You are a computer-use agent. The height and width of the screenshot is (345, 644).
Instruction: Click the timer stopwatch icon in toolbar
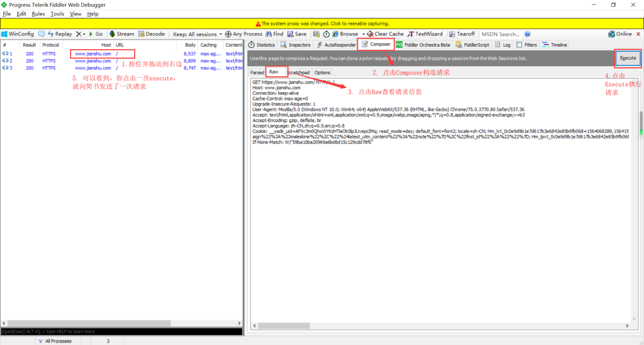(326, 34)
